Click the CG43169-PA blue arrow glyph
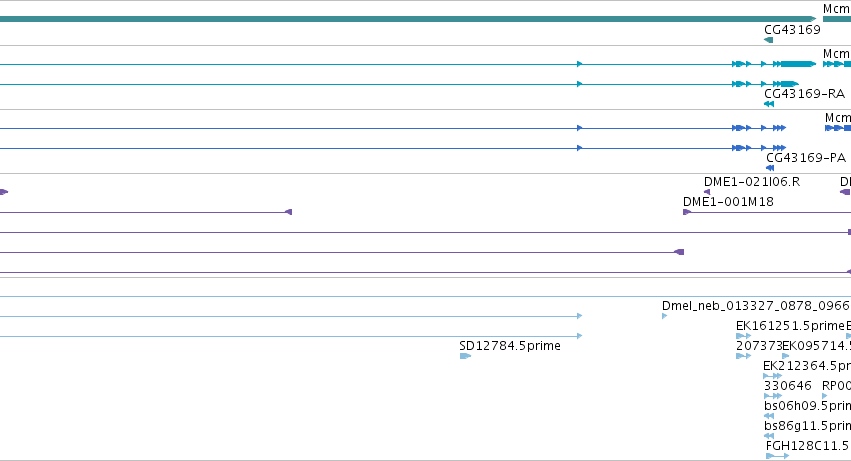 click(x=770, y=168)
